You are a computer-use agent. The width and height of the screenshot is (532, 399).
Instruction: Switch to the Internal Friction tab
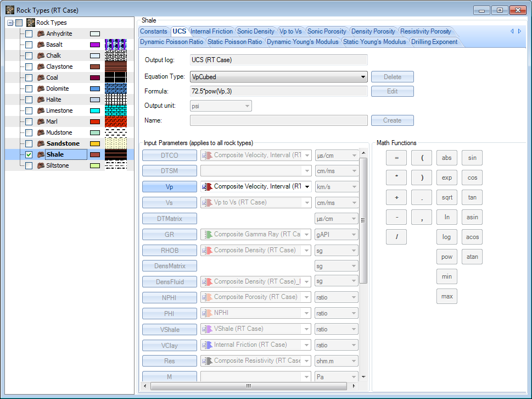click(x=211, y=31)
